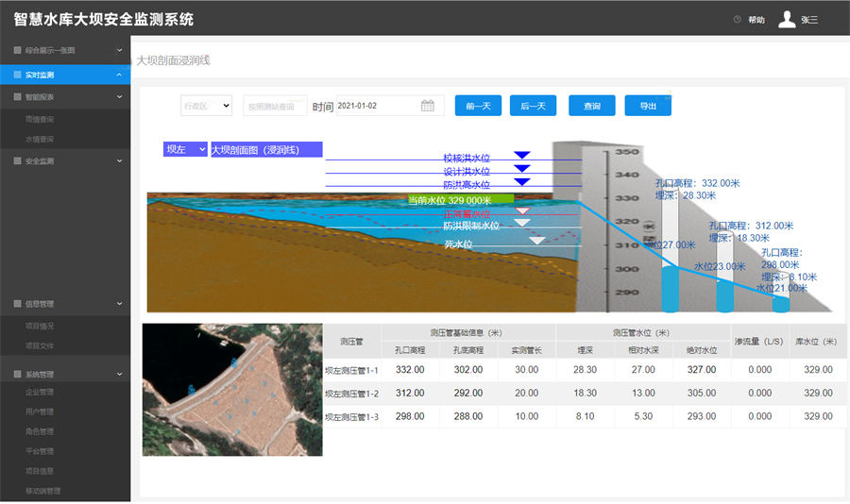Click the 信息管理 sidebar square icon
The height and width of the screenshot is (504, 850).
click(16, 304)
